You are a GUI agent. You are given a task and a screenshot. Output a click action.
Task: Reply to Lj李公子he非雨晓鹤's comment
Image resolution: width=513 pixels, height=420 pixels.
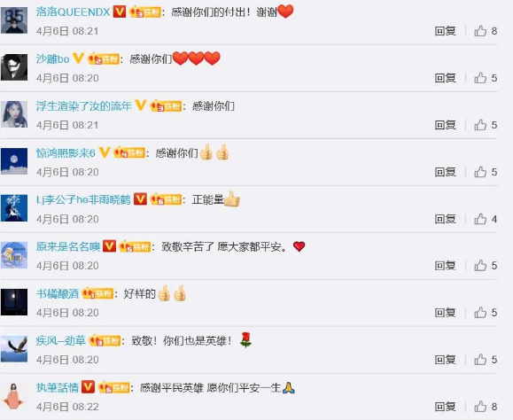click(445, 219)
